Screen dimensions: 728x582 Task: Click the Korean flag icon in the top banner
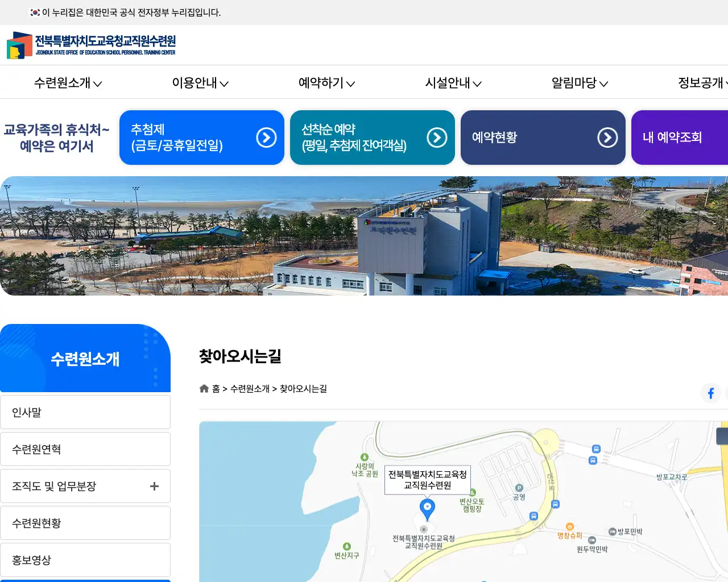(x=34, y=13)
